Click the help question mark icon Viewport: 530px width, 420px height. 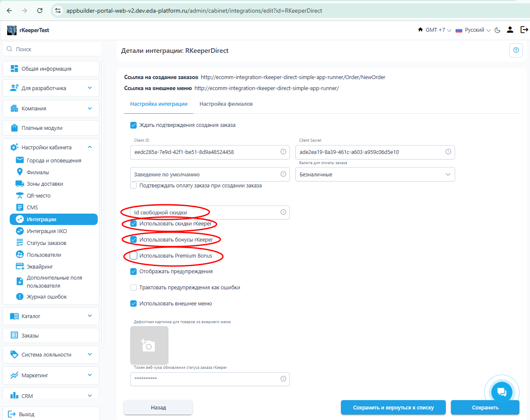click(x=516, y=50)
